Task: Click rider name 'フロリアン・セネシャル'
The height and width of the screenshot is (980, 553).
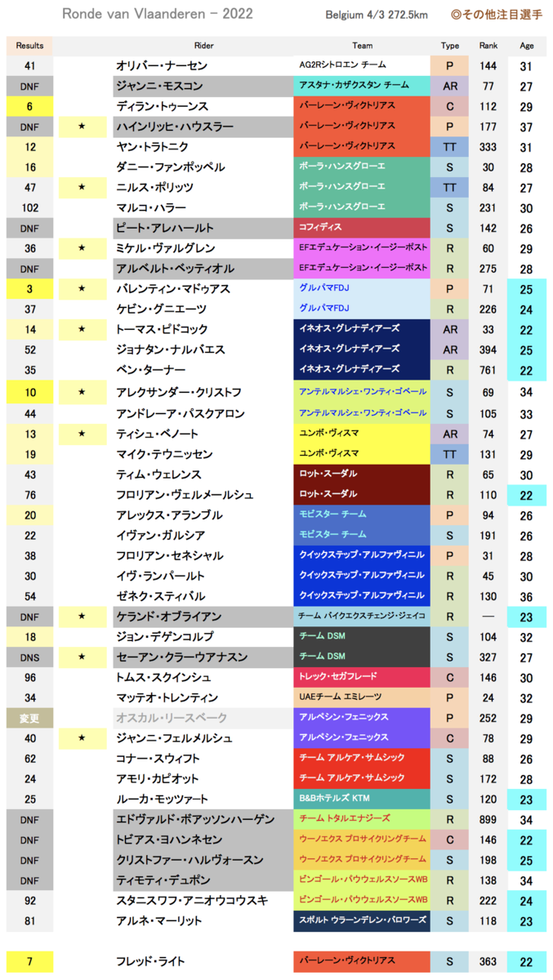Action: tap(170, 555)
